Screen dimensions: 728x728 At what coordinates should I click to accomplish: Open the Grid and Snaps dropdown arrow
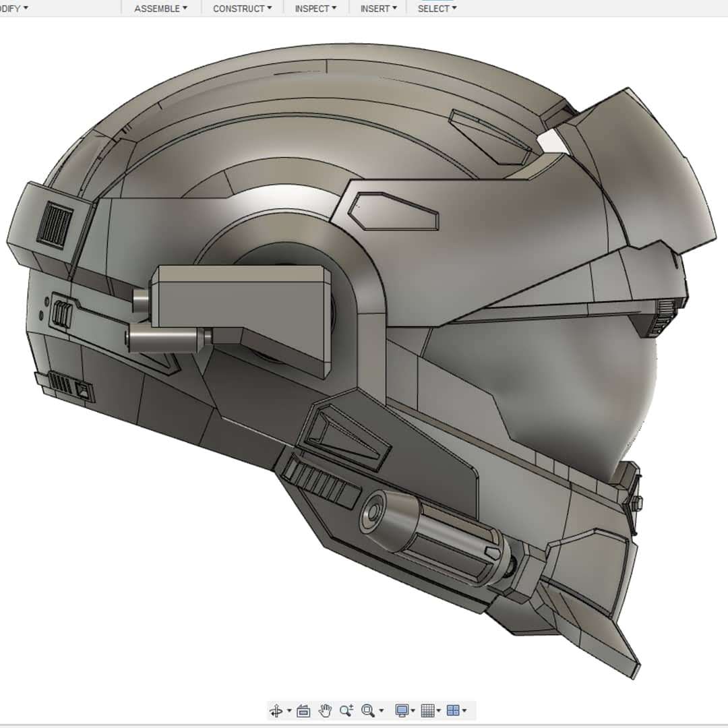(439, 711)
